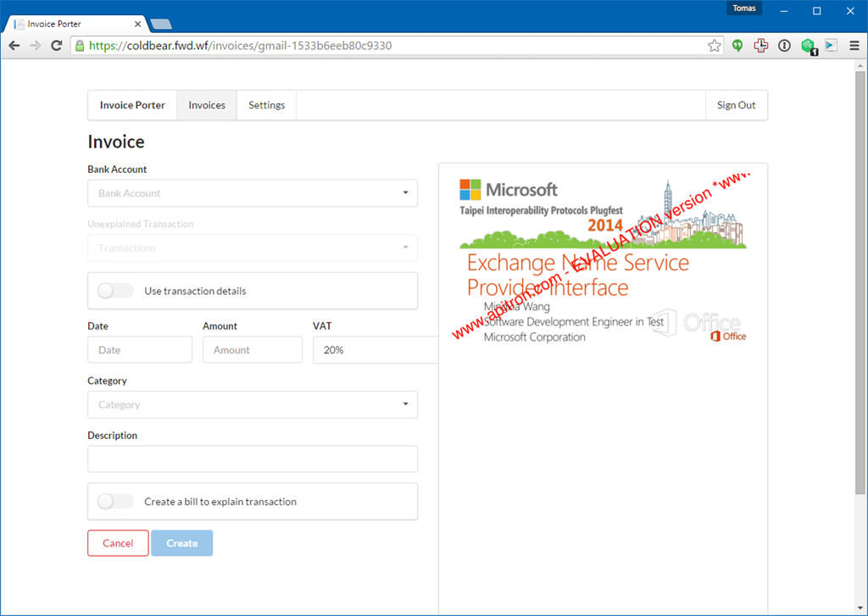
Task: Bookmark page with star icon
Action: pos(714,46)
